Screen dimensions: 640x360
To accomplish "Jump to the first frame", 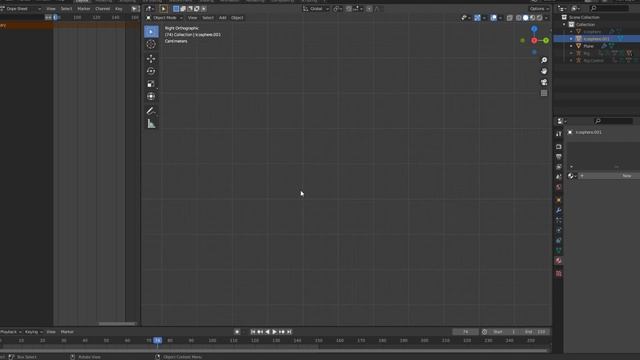I will [253, 332].
